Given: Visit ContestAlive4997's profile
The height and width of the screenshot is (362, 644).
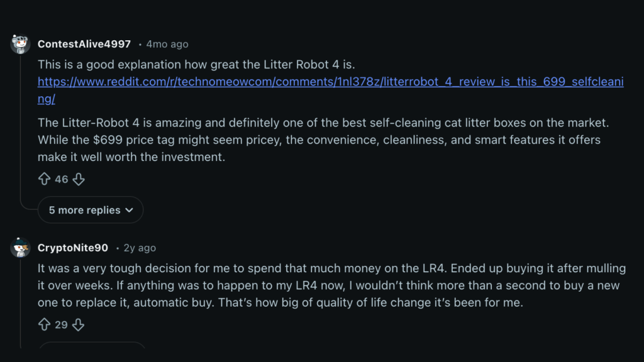Looking at the screenshot, I should pos(84,44).
